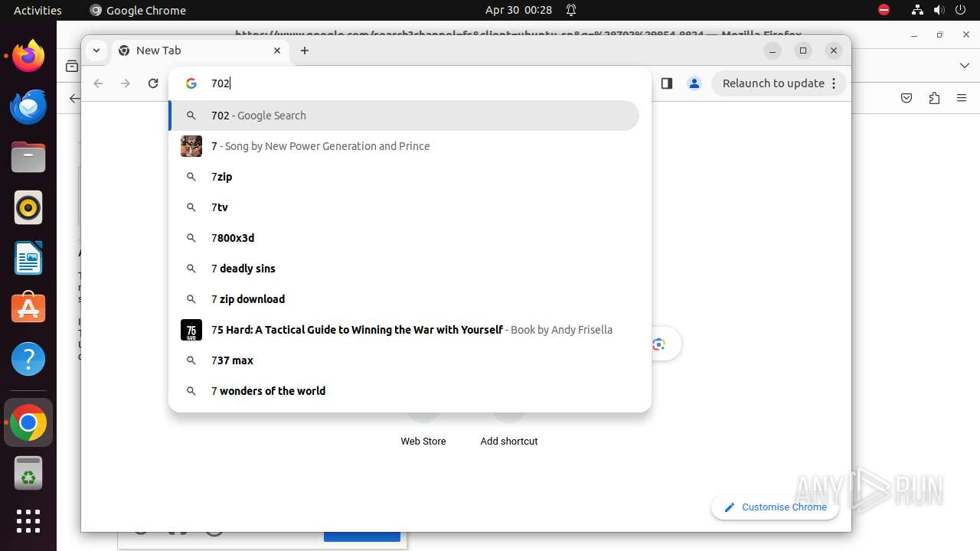
Task: Click the 75 Hard book cover thumbnail
Action: (191, 330)
